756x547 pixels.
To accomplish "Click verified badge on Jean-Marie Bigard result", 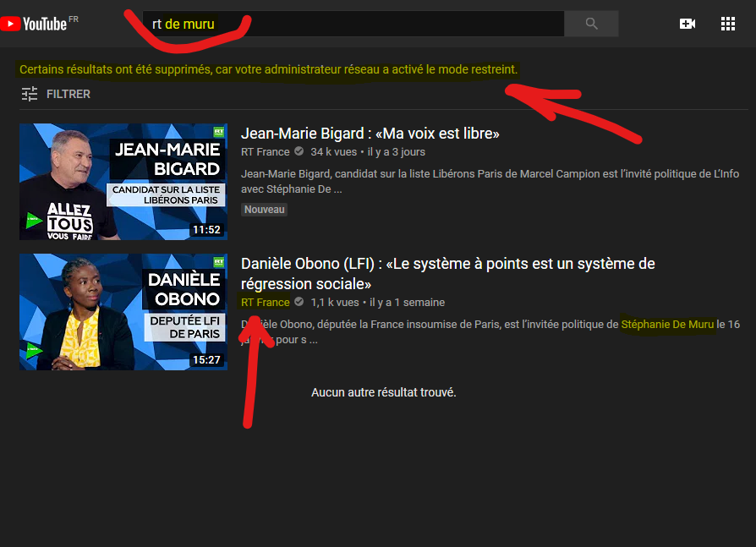I will [299, 152].
